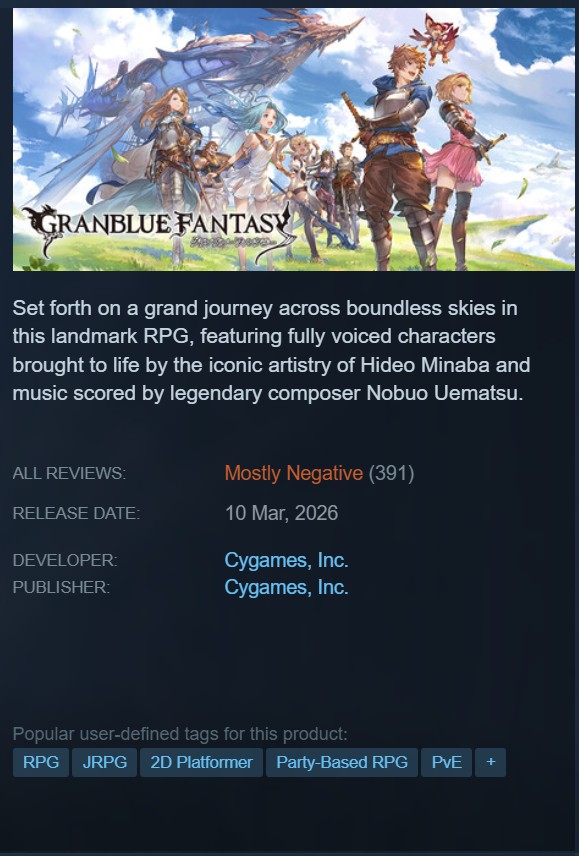The height and width of the screenshot is (856, 579).
Task: Open the Granblue Fantasy header capsule image
Action: pos(296,139)
